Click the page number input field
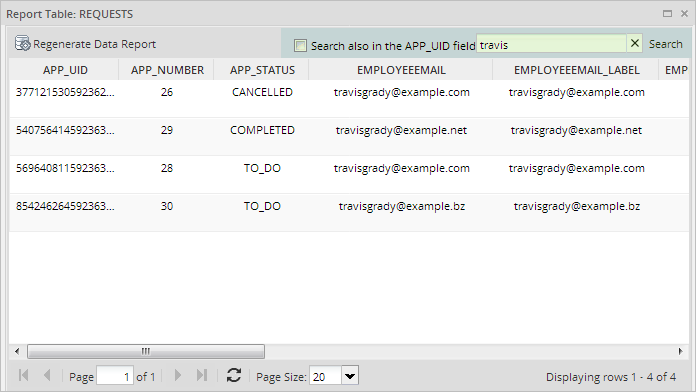Viewport: 696px width, 392px height. 115,376
